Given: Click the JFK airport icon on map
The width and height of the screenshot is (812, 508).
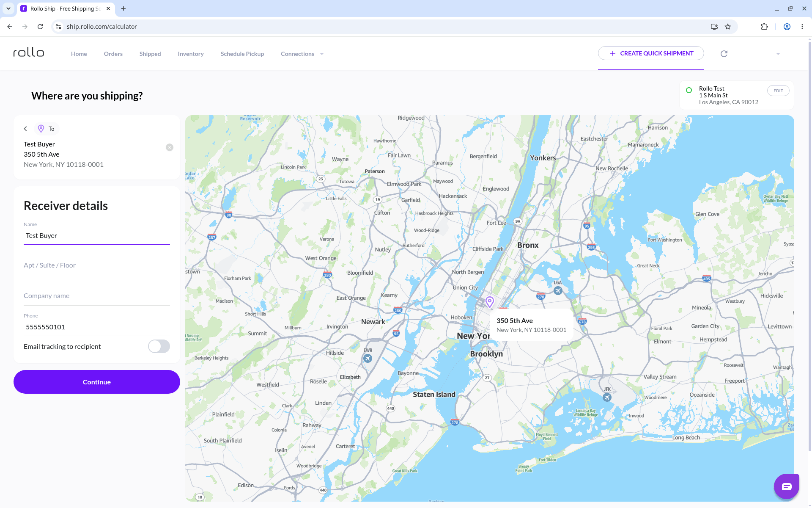Looking at the screenshot, I should [x=607, y=397].
